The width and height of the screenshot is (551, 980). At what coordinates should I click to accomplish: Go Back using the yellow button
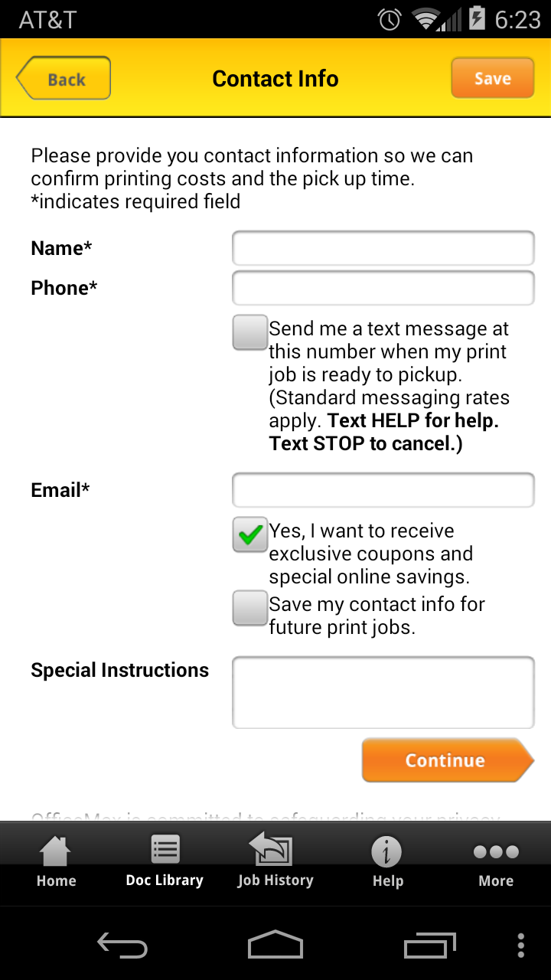pos(64,79)
